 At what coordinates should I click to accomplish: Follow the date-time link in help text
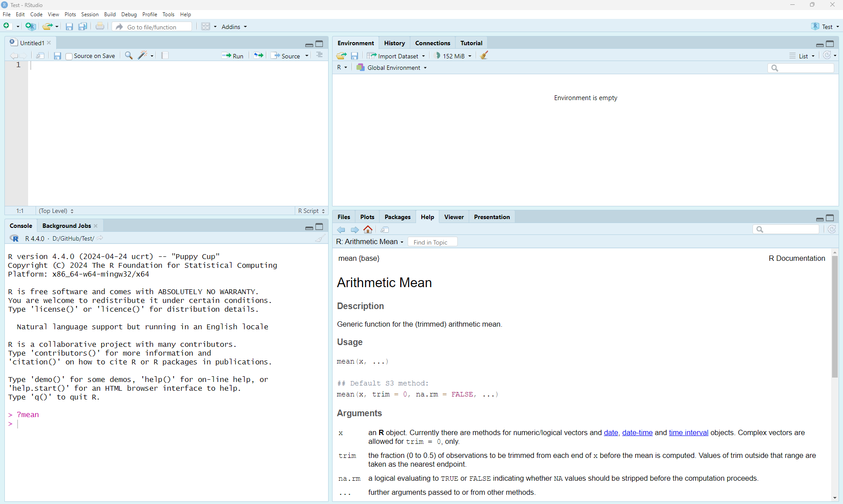pyautogui.click(x=637, y=432)
